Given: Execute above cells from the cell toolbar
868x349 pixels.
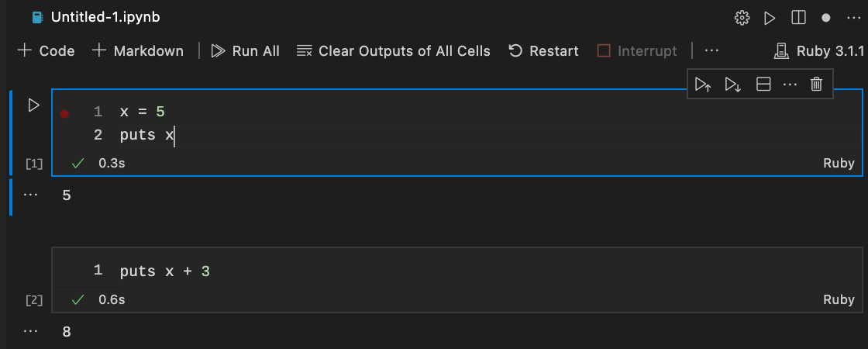Looking at the screenshot, I should (x=703, y=85).
